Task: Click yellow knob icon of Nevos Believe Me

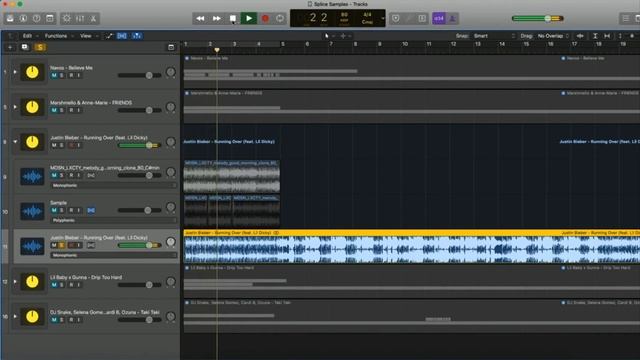Action: pos(32,72)
